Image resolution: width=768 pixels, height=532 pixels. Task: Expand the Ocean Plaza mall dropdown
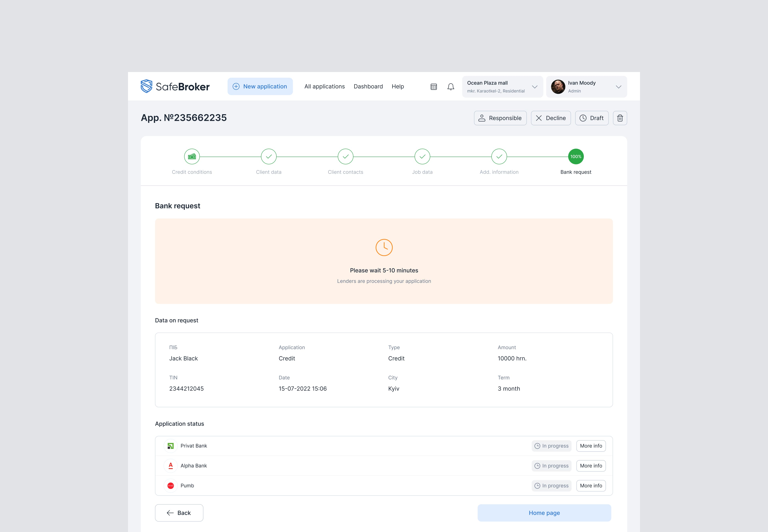pyautogui.click(x=534, y=87)
